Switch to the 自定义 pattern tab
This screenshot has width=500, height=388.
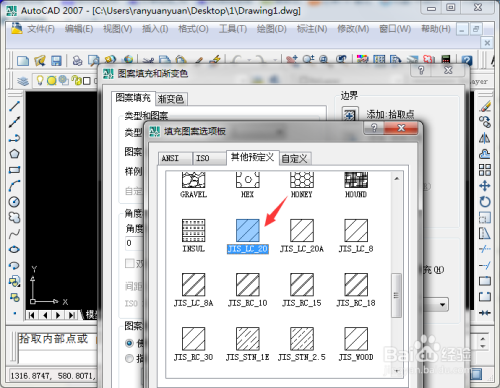pos(294,158)
